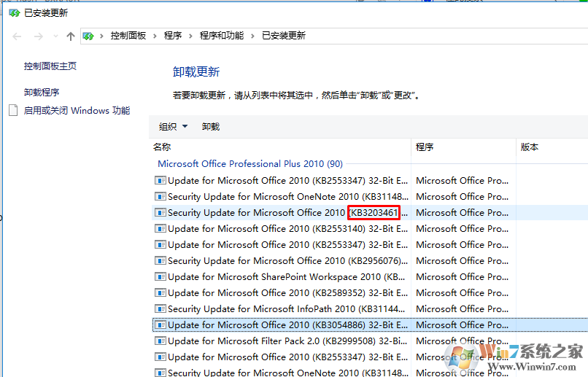Click the 卸载 toolbar button

[x=211, y=127]
